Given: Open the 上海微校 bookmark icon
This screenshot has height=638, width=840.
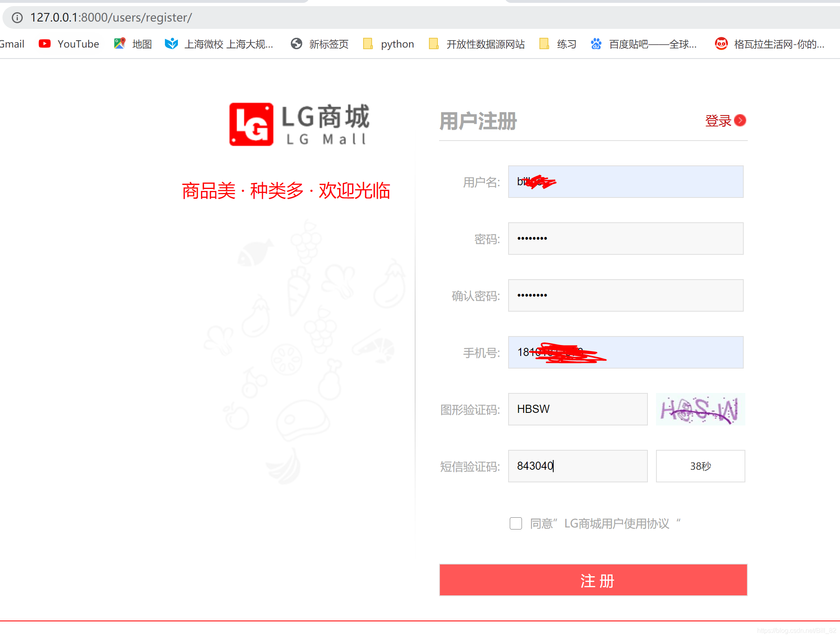Looking at the screenshot, I should coord(171,43).
